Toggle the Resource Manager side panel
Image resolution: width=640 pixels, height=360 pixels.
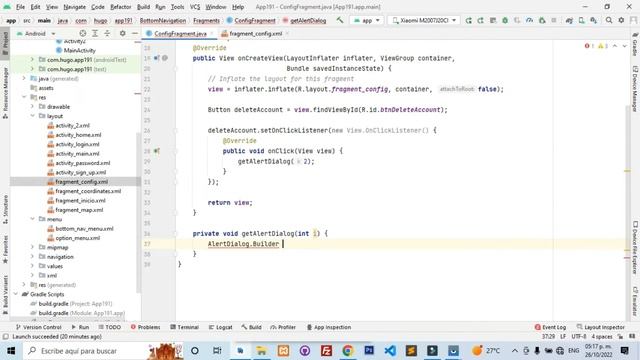click(x=5, y=93)
